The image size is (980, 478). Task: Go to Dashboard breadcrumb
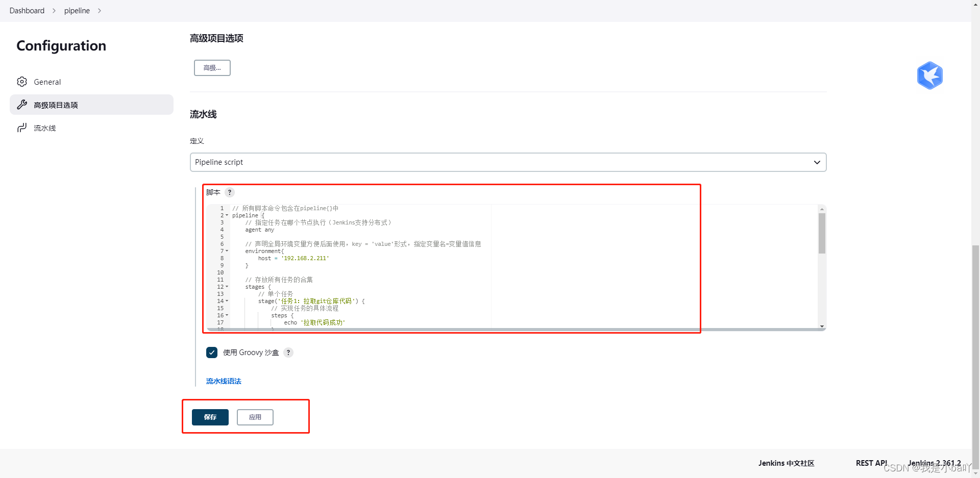tap(27, 11)
